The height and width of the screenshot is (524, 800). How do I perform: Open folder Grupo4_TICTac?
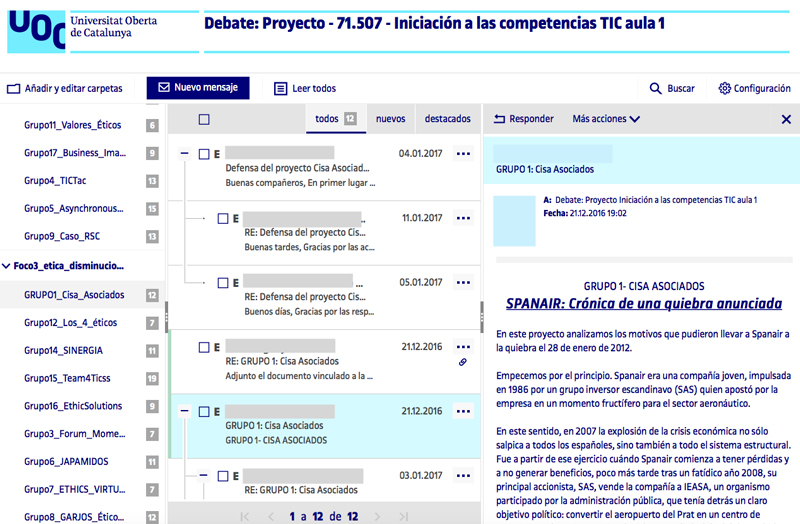pyautogui.click(x=55, y=181)
